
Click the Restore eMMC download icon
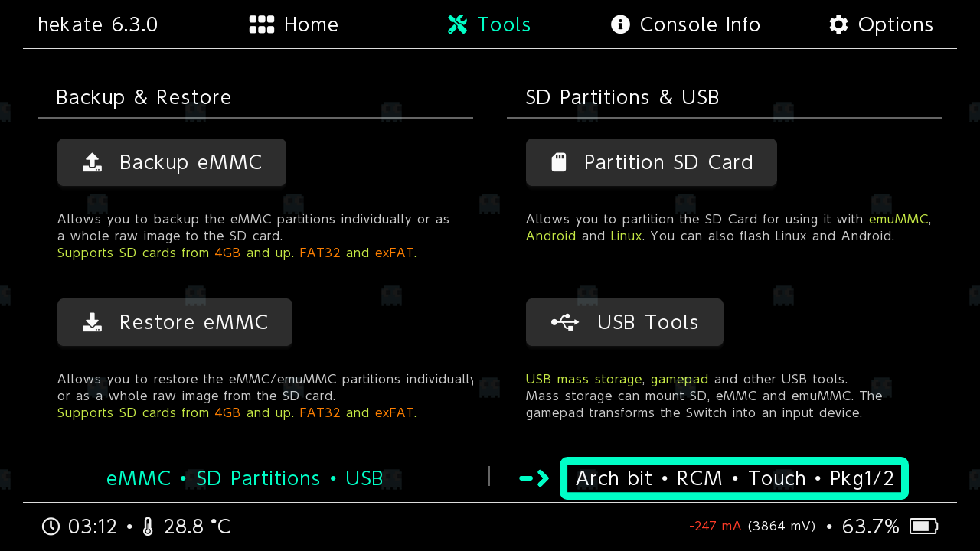point(92,322)
